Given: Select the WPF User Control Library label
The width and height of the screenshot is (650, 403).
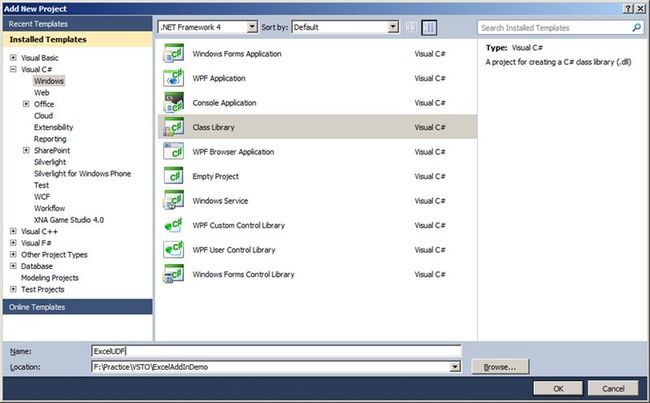Looking at the screenshot, I should [x=234, y=250].
